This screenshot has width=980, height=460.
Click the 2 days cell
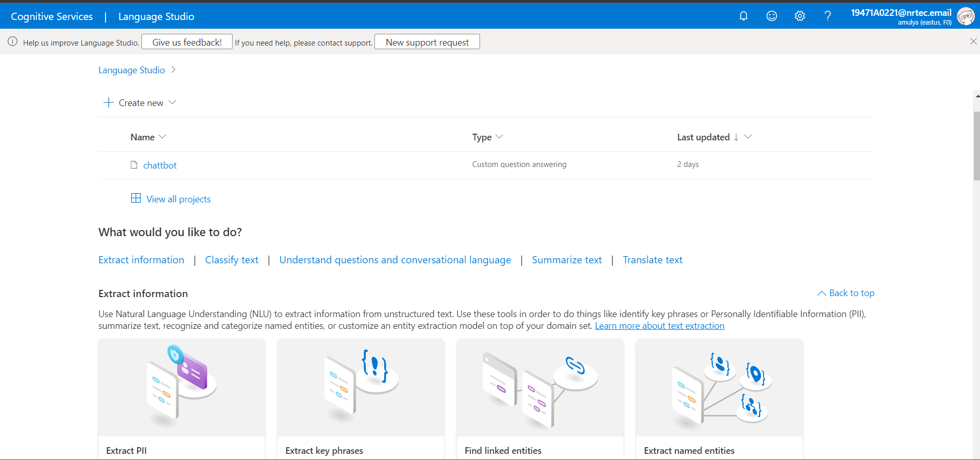click(688, 164)
